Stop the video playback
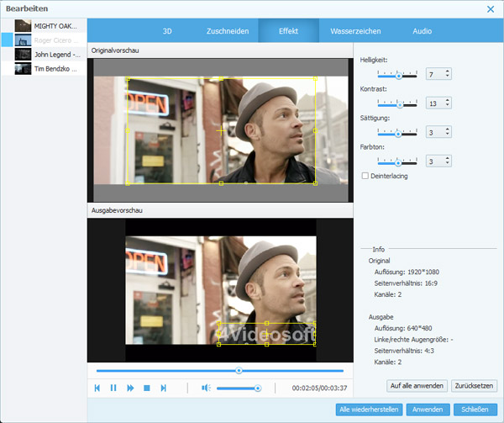The image size is (504, 423). pos(146,388)
